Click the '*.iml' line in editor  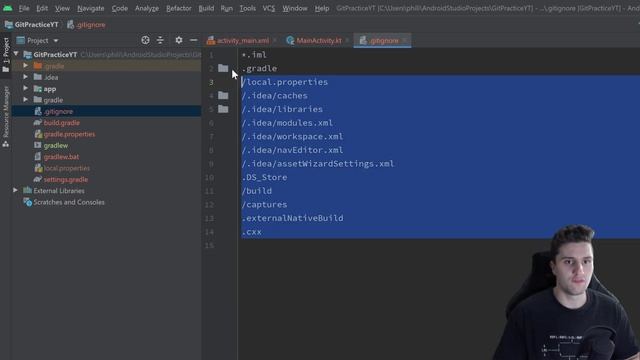coord(254,55)
